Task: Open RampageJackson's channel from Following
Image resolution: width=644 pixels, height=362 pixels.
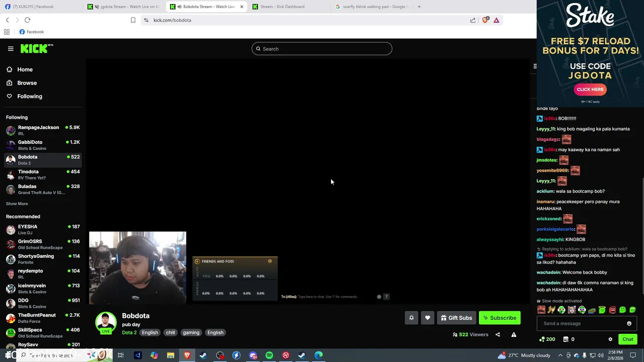Action: (43, 130)
